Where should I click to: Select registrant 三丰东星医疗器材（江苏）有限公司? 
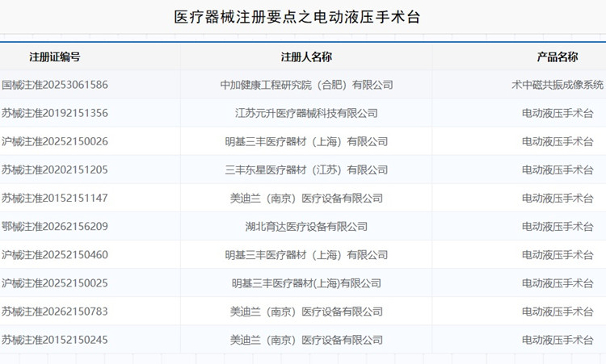tap(306, 169)
